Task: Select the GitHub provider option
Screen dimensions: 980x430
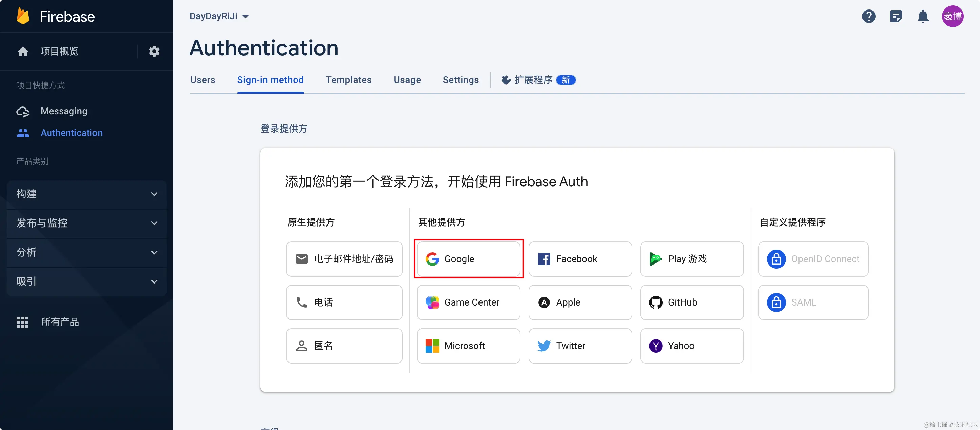Action: [x=691, y=302]
